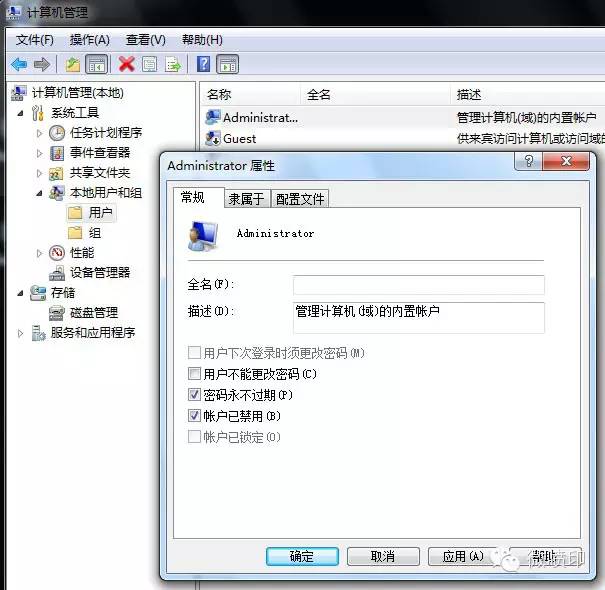Click the 确定 button
Image resolution: width=605 pixels, height=590 pixels.
click(x=302, y=556)
